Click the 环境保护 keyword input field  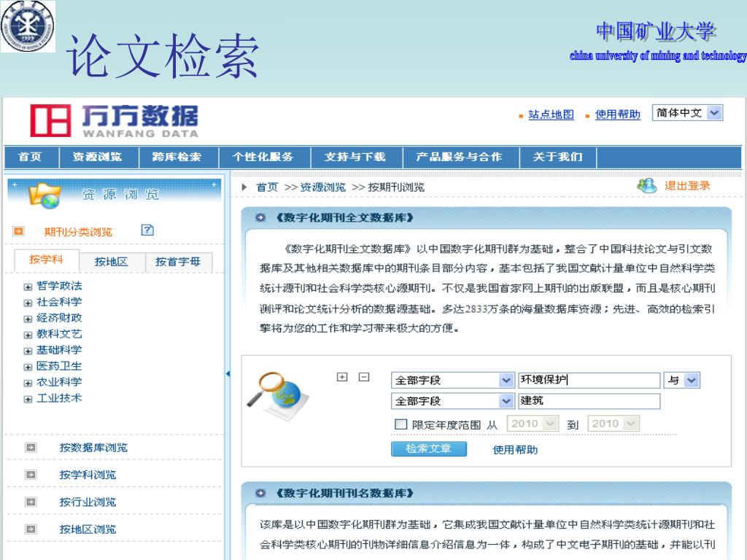pyautogui.click(x=589, y=380)
